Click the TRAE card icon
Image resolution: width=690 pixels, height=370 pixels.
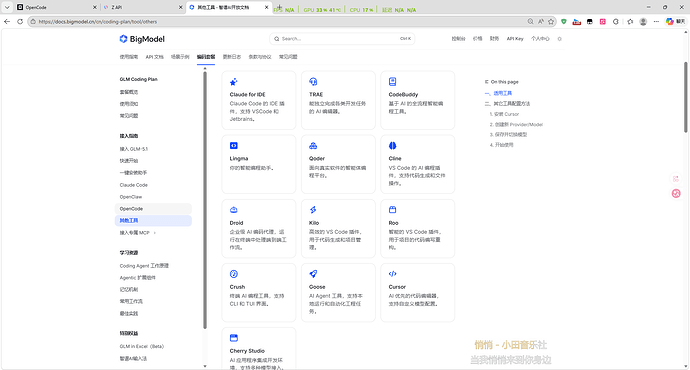coord(313,81)
